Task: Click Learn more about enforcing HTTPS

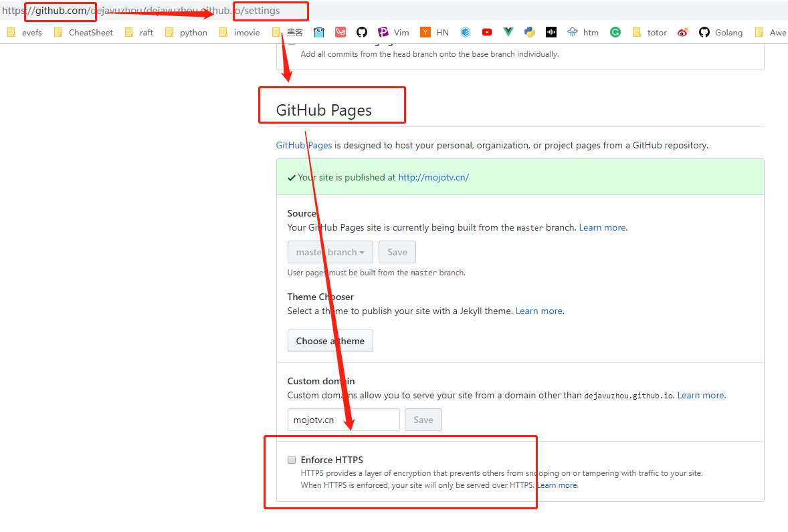Action: point(557,485)
